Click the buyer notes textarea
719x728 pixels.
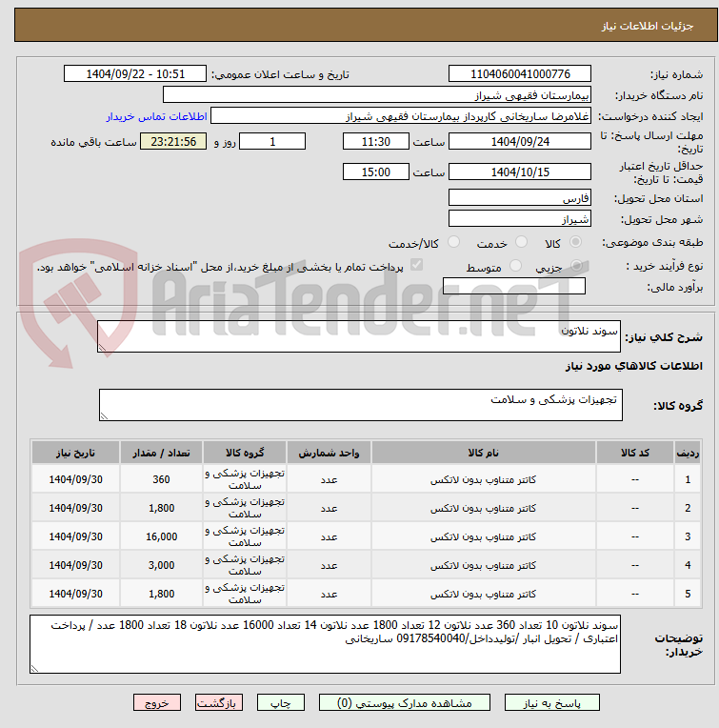(x=325, y=644)
